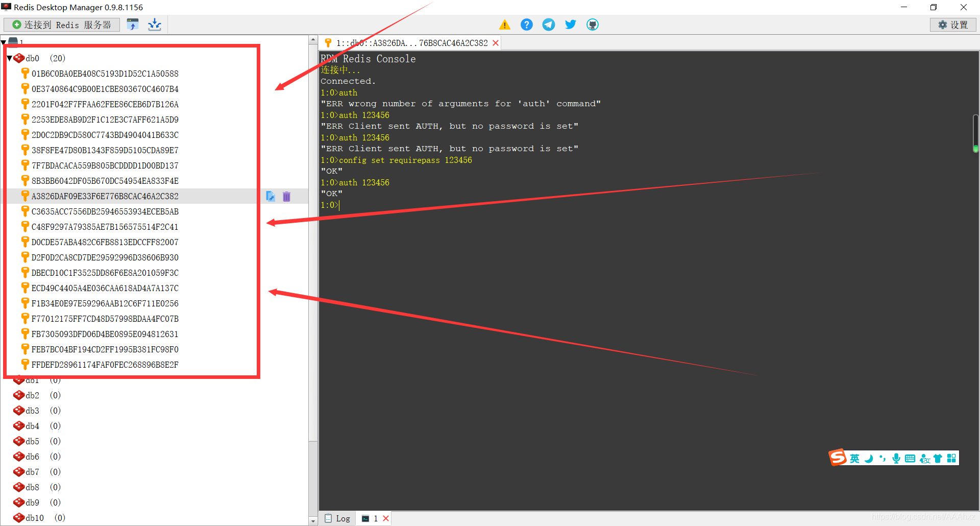The width and height of the screenshot is (980, 526).
Task: Close the console tab labeled 1
Action: (x=386, y=518)
